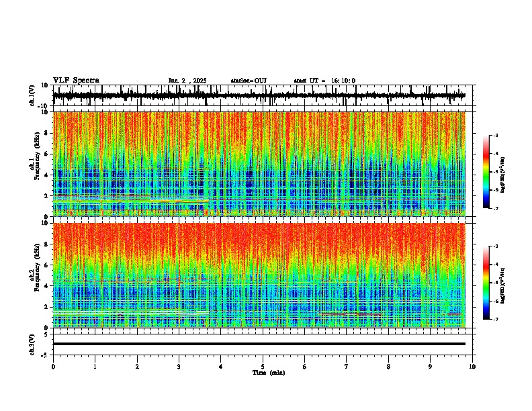This screenshot has height=411, width=532.
Task: Click the ch.1 colorbar "log(PSD)(V²/Hz)" label
Action: coord(502,175)
